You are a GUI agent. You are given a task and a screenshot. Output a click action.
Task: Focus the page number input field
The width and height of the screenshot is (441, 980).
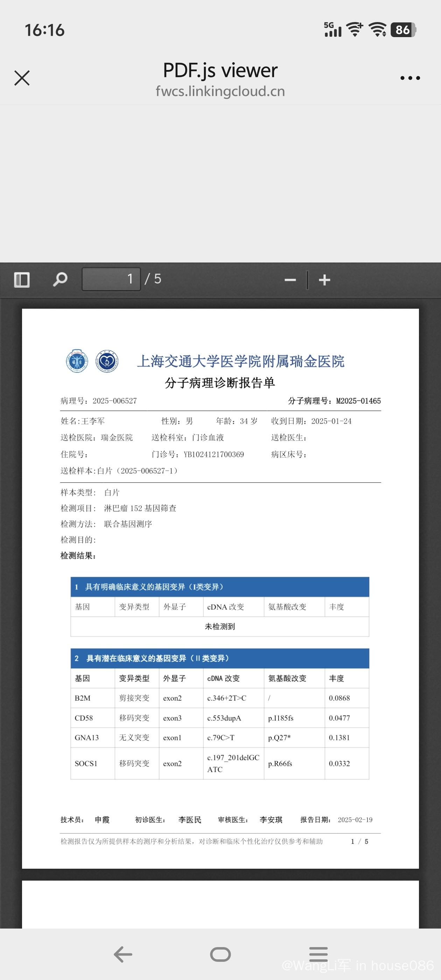[111, 279]
